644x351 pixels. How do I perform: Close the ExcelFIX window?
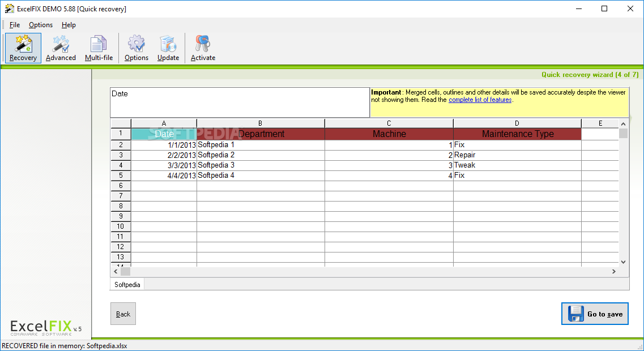[630, 8]
